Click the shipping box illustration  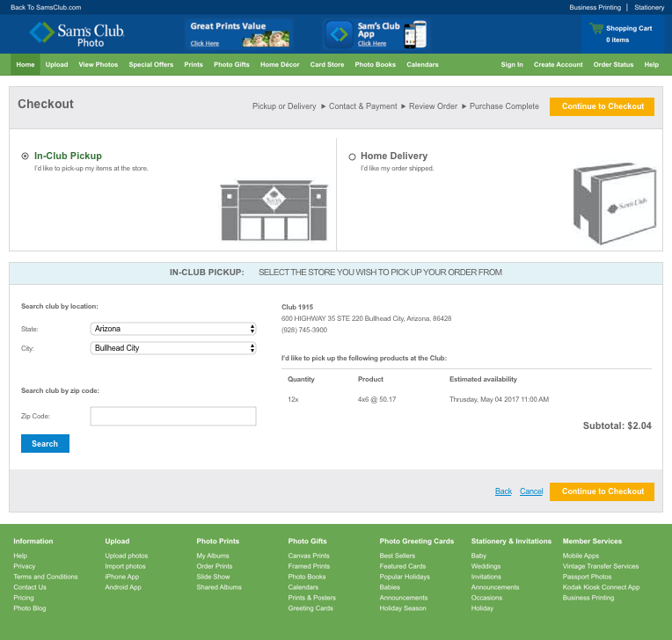pos(615,203)
